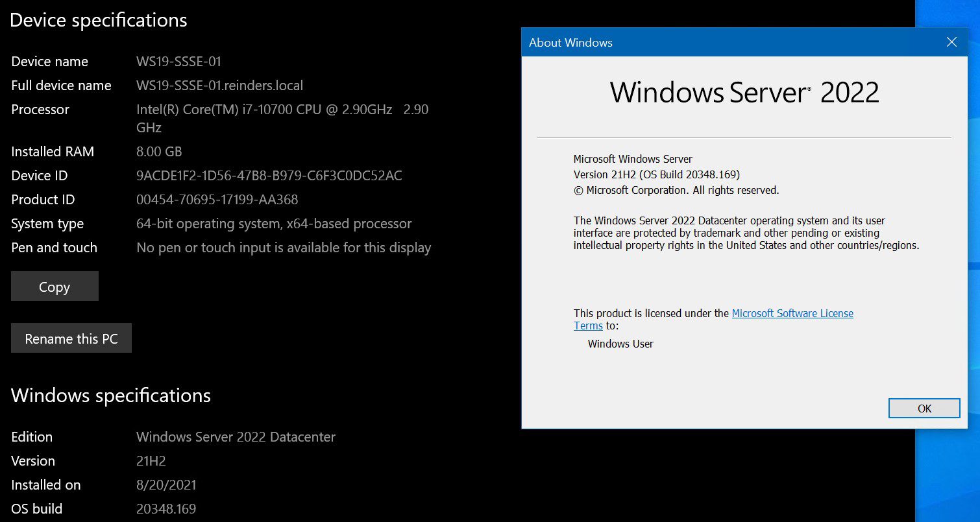Viewport: 980px width, 522px height.
Task: Click the OS build value 20348.169 in Settings
Action: (x=166, y=509)
